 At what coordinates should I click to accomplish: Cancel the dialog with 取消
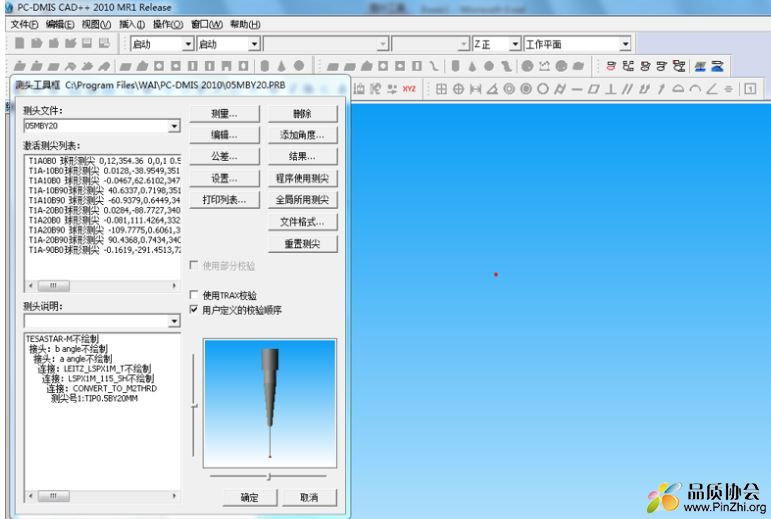pos(309,497)
